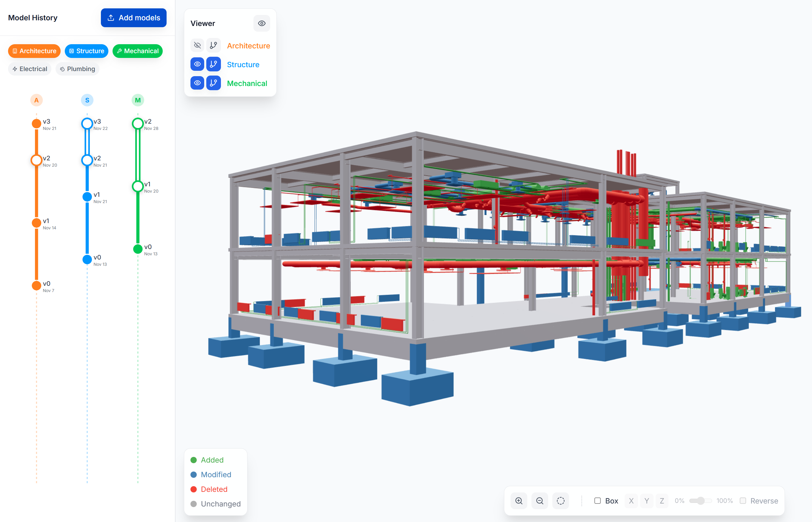
Task: Click the zoom out magnifier icon
Action: click(x=540, y=500)
